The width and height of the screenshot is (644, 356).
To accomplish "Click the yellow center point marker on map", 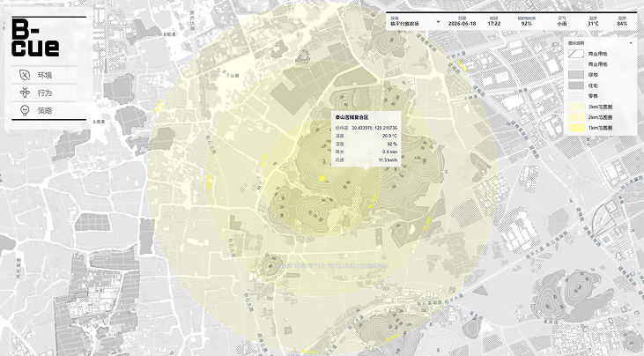I will tap(322, 178).
